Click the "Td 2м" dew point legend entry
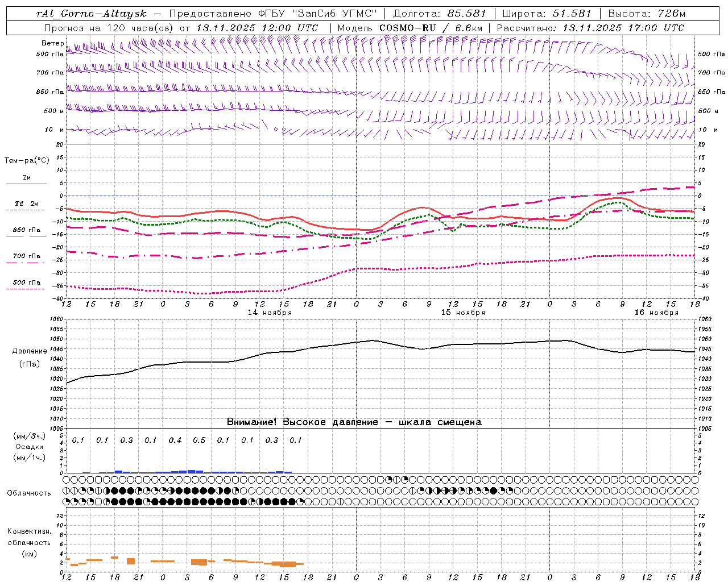 27,203
